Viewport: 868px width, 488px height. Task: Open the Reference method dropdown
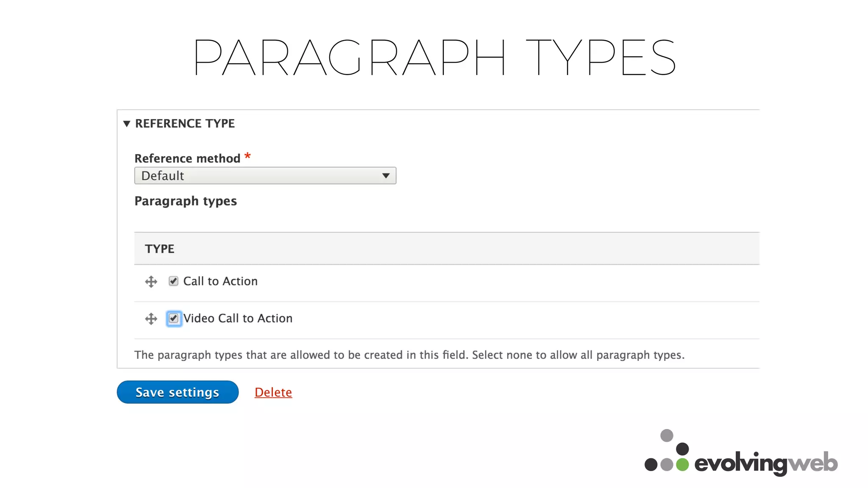(x=265, y=175)
